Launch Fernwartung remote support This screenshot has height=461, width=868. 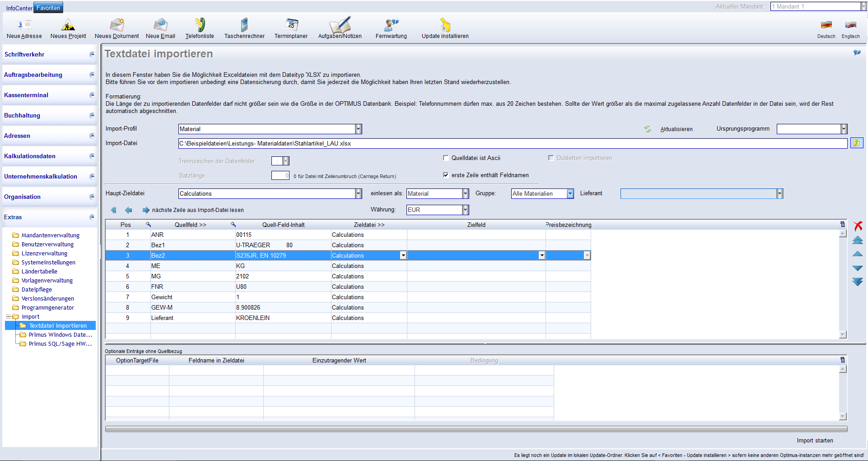tap(391, 25)
